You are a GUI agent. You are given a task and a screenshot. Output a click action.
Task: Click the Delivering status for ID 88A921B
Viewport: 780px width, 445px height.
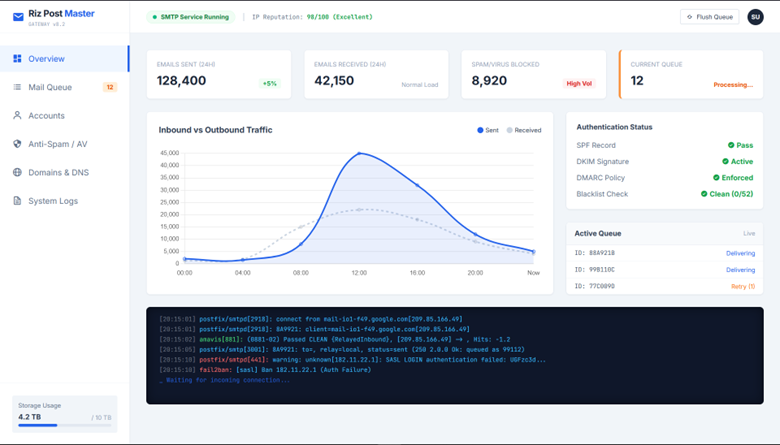pyautogui.click(x=740, y=253)
